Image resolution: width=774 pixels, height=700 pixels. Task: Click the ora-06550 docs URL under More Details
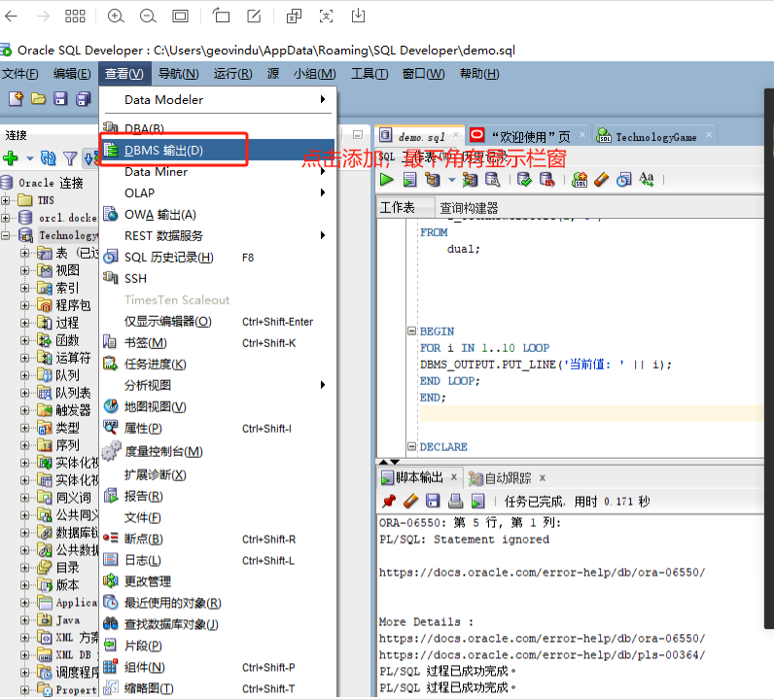coord(542,639)
